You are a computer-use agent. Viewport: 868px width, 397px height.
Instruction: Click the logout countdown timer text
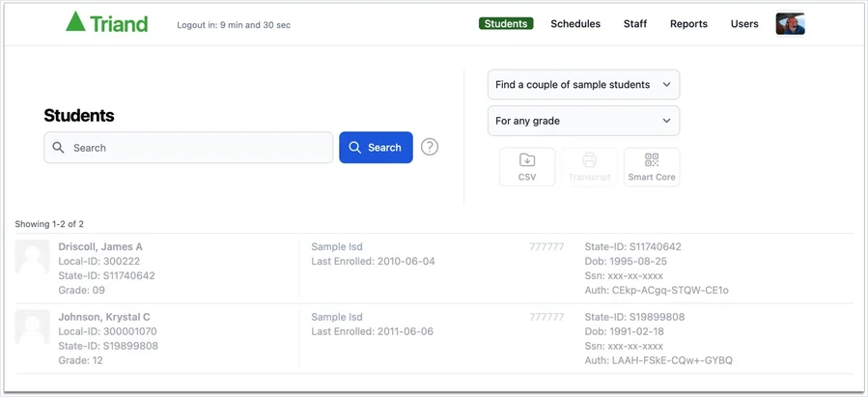[234, 25]
